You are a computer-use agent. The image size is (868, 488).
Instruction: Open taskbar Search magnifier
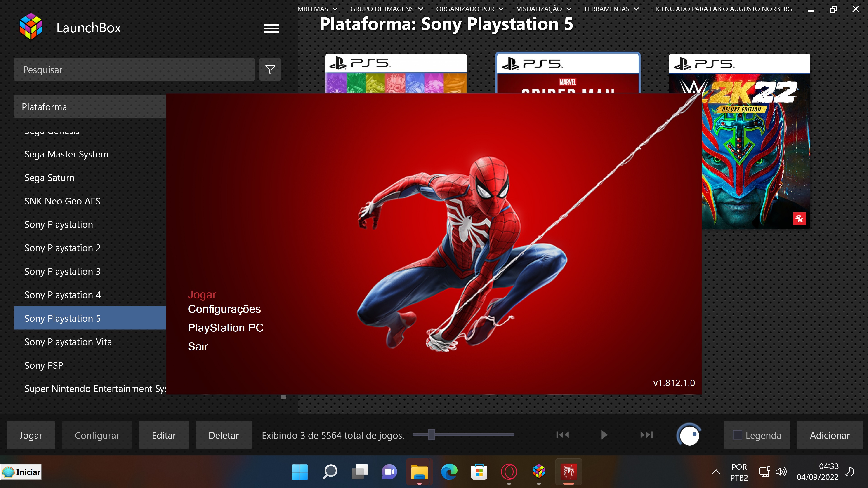point(330,472)
